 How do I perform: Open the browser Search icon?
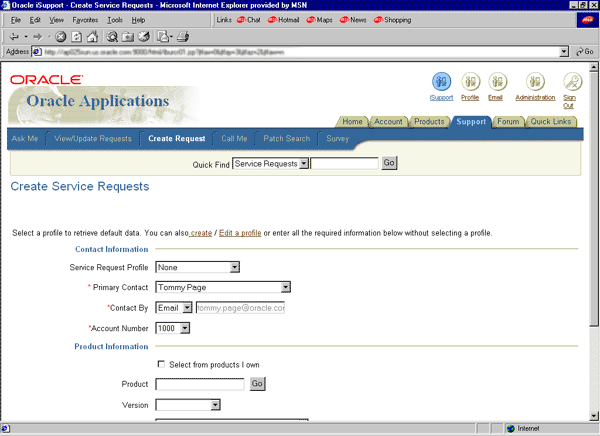coord(112,37)
